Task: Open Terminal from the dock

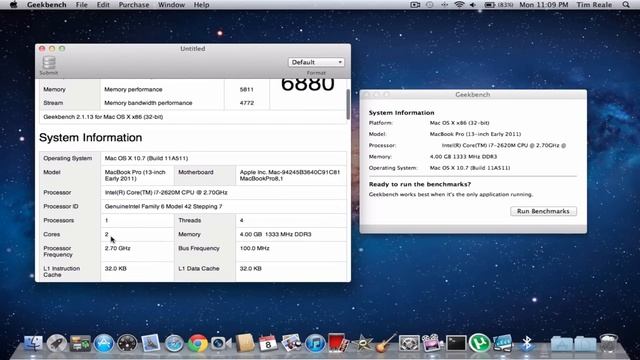Action: 456,343
